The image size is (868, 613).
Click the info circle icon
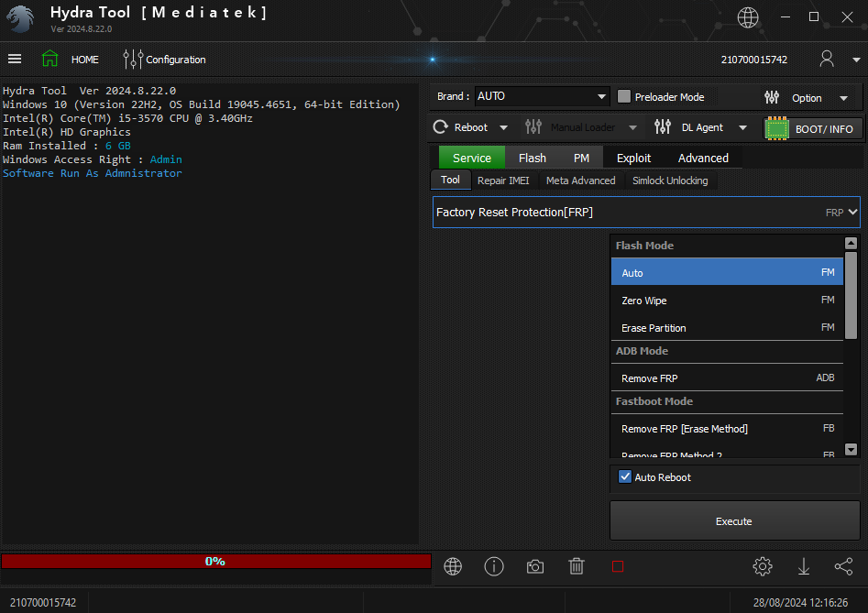[x=494, y=566]
